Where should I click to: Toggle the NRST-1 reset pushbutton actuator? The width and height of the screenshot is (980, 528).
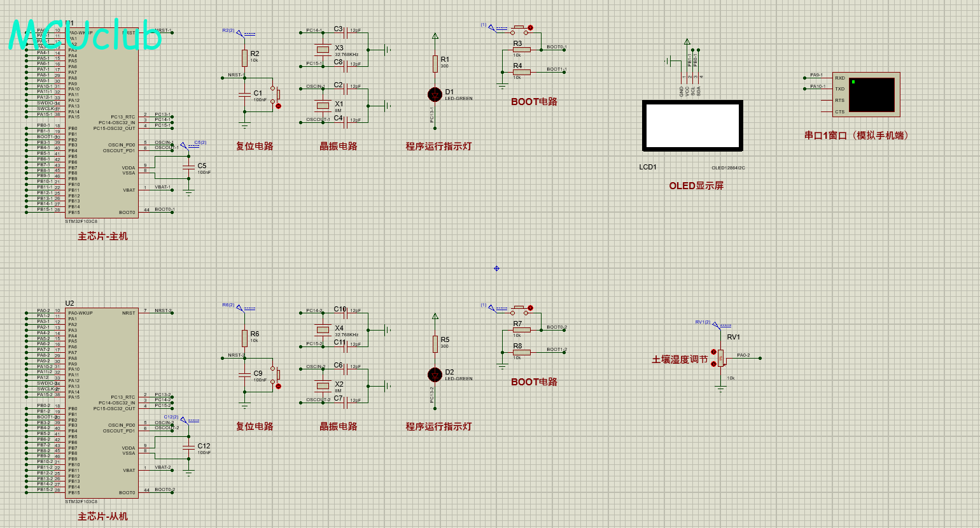pyautogui.click(x=278, y=106)
